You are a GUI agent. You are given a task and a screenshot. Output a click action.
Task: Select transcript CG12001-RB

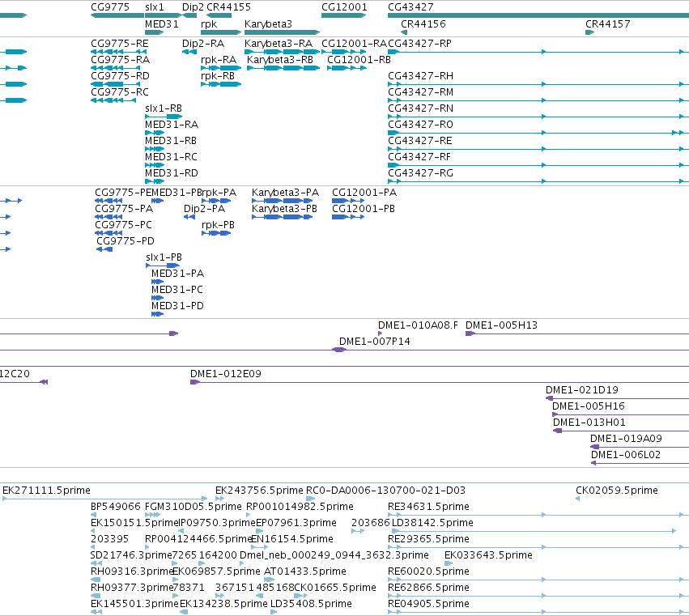[x=347, y=68]
